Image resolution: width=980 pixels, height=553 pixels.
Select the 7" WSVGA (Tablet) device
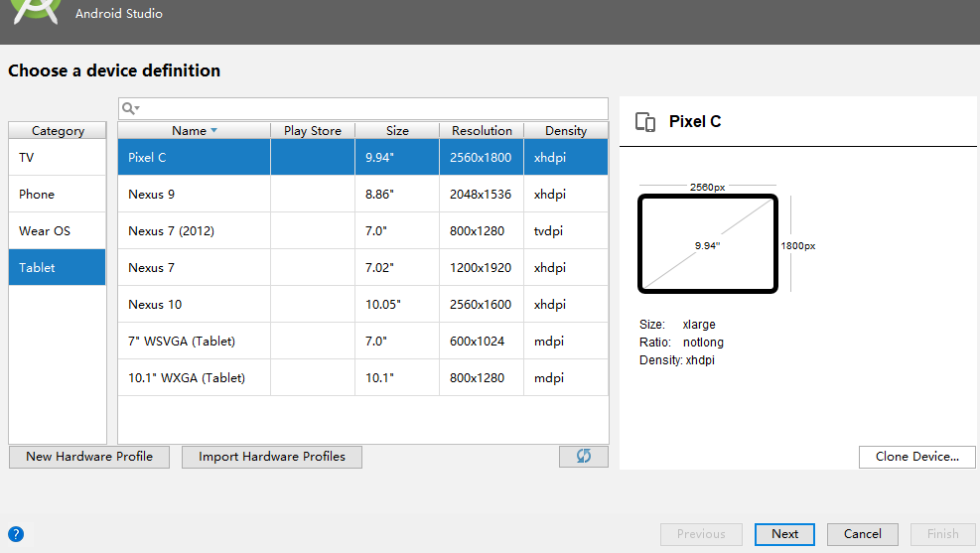pos(362,342)
